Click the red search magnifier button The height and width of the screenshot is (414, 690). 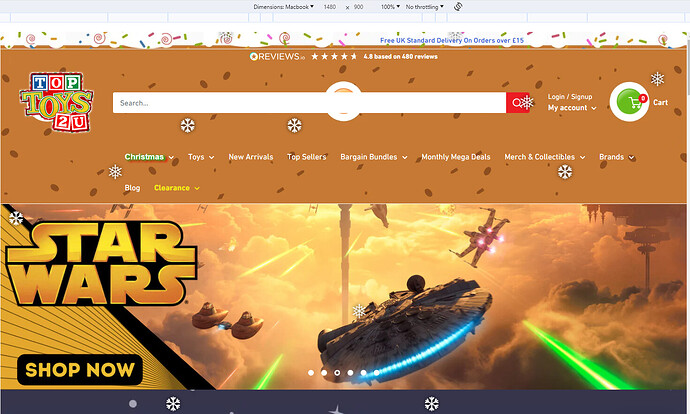[x=518, y=103]
